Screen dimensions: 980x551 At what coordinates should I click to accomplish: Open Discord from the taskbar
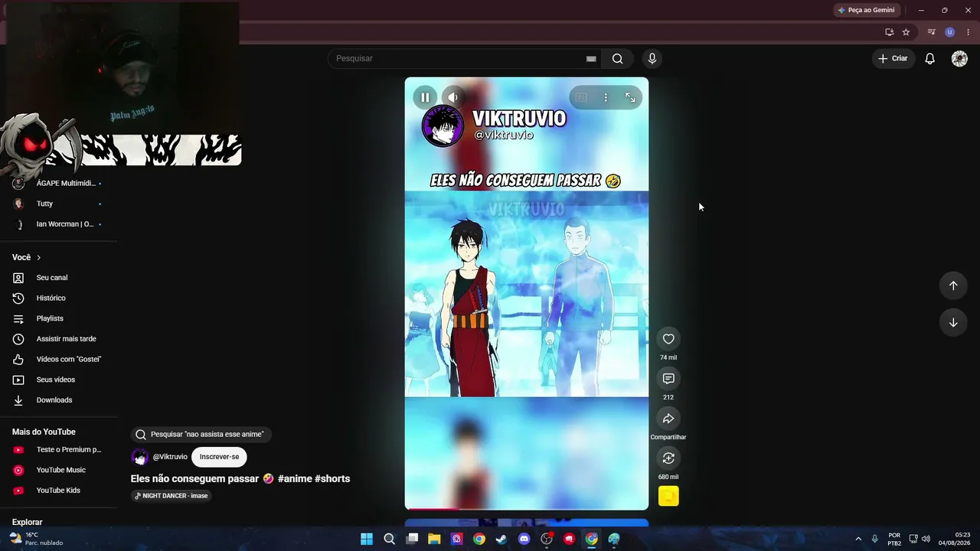coord(524,539)
